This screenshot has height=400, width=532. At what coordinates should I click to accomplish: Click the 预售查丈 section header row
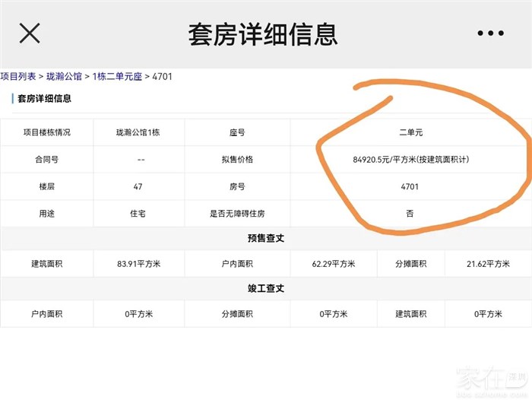[x=266, y=238]
